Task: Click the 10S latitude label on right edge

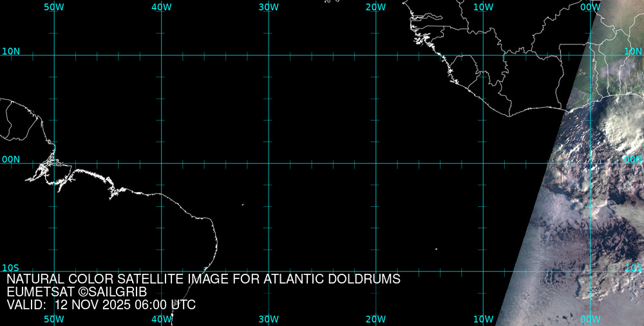Action: click(x=634, y=267)
